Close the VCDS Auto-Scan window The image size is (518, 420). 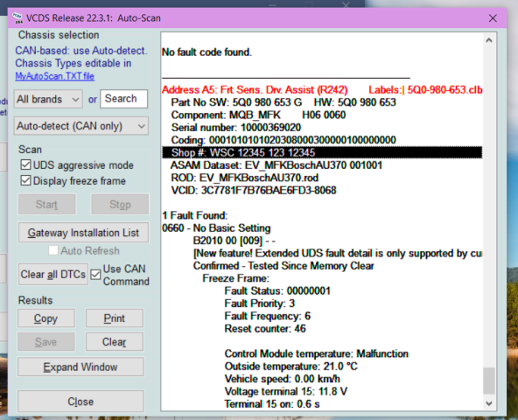click(x=493, y=17)
